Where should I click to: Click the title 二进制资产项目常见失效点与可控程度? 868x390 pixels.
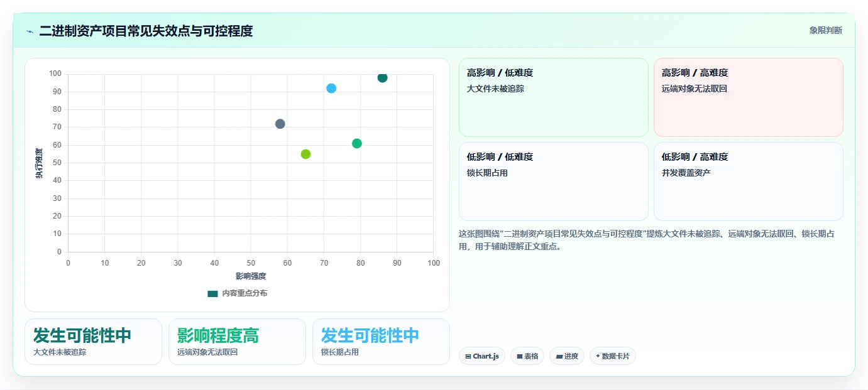(146, 31)
